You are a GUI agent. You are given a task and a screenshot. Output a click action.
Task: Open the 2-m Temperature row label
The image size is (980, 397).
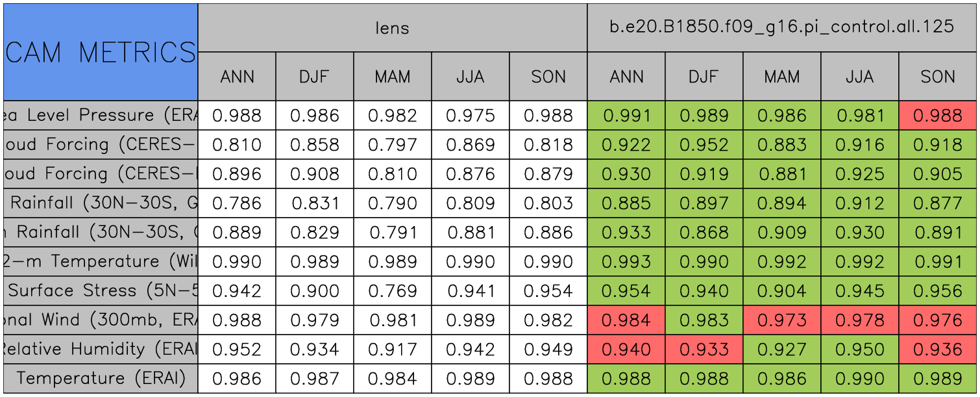101,262
